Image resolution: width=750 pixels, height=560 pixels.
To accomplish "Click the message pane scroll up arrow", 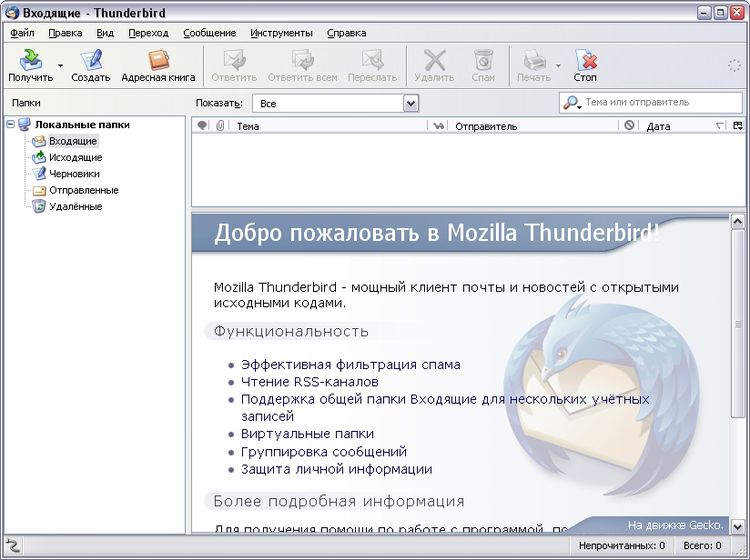I will tap(737, 221).
